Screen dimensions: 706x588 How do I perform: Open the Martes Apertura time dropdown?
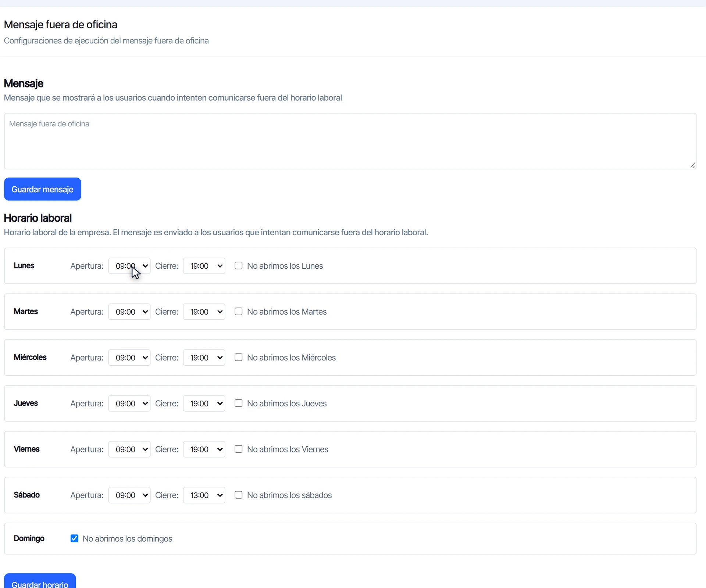coord(129,312)
